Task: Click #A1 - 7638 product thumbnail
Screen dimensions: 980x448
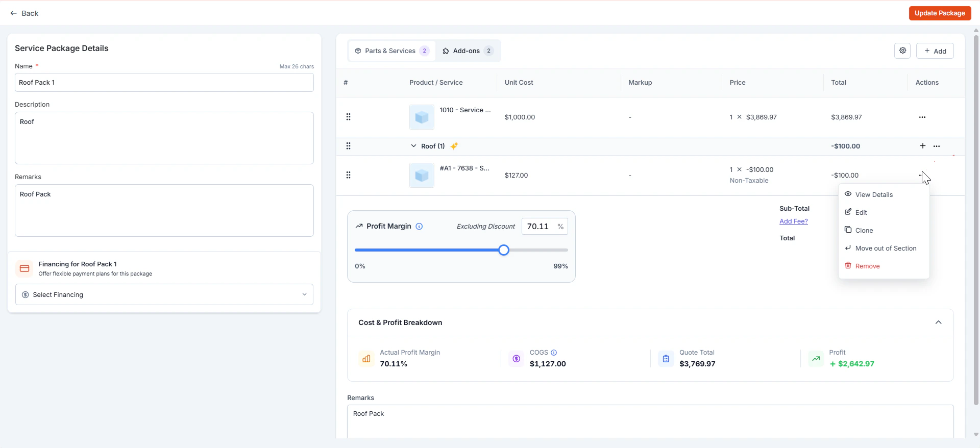Action: 422,175
